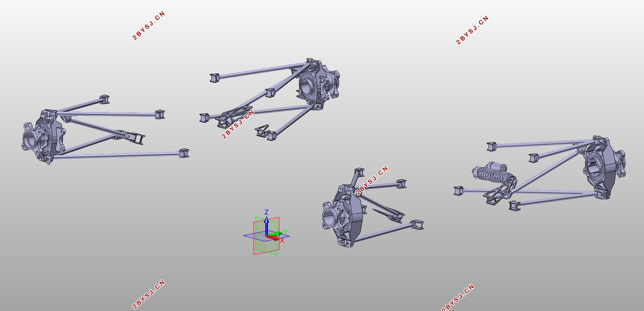Click the top-left 2BYSJ.CN watermark
The width and height of the screenshot is (644, 311).
(x=149, y=26)
